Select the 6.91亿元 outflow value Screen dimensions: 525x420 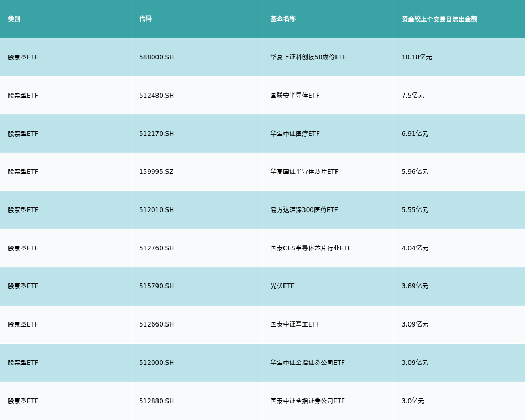[x=415, y=134]
